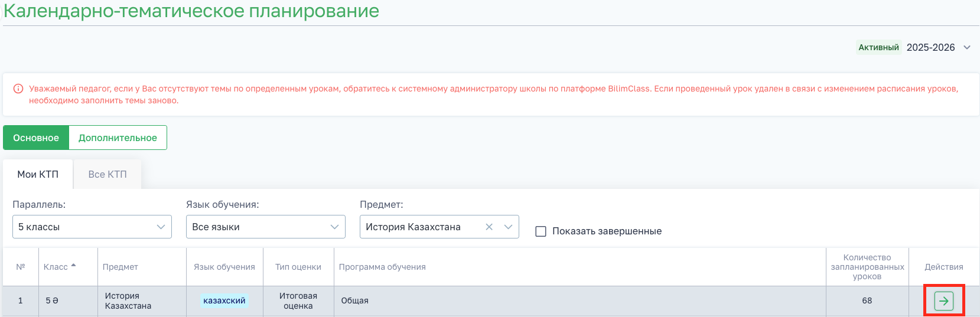This screenshot has height=317, width=980.
Task: Click the Программа обучения column header
Action: 382,267
